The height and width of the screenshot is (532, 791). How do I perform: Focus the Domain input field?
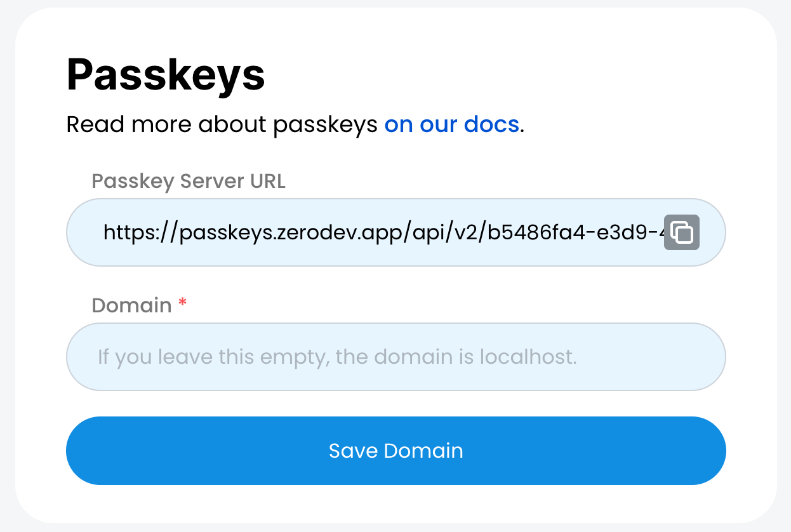(395, 357)
